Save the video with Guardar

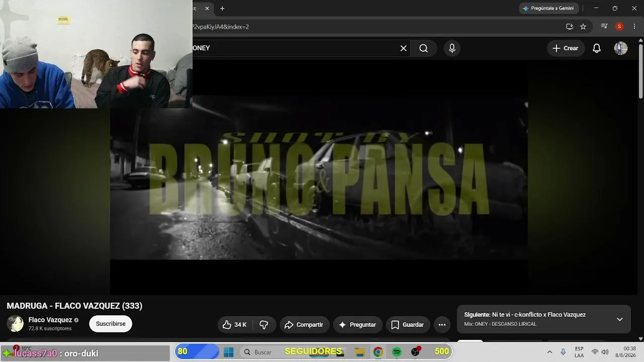click(408, 325)
